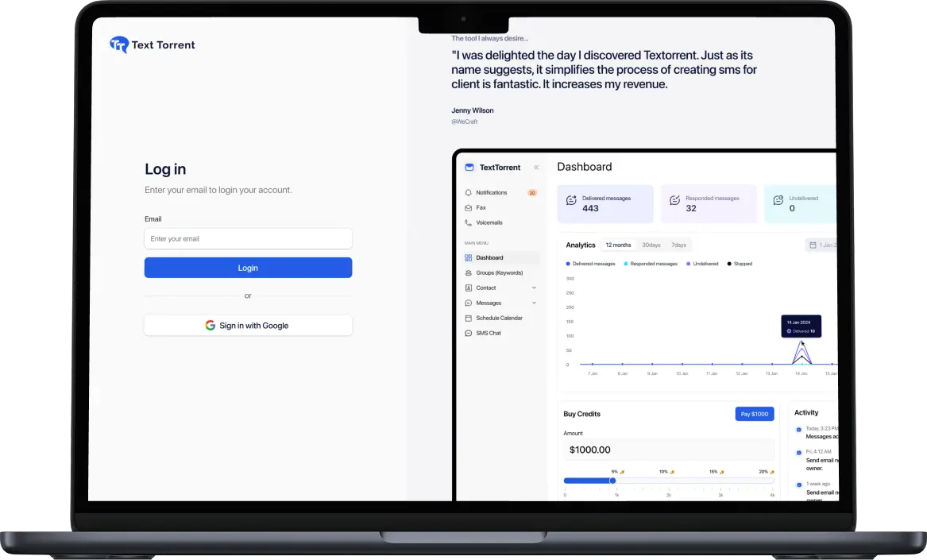The height and width of the screenshot is (560, 927).
Task: Click the Google logo icon
Action: pyautogui.click(x=211, y=326)
